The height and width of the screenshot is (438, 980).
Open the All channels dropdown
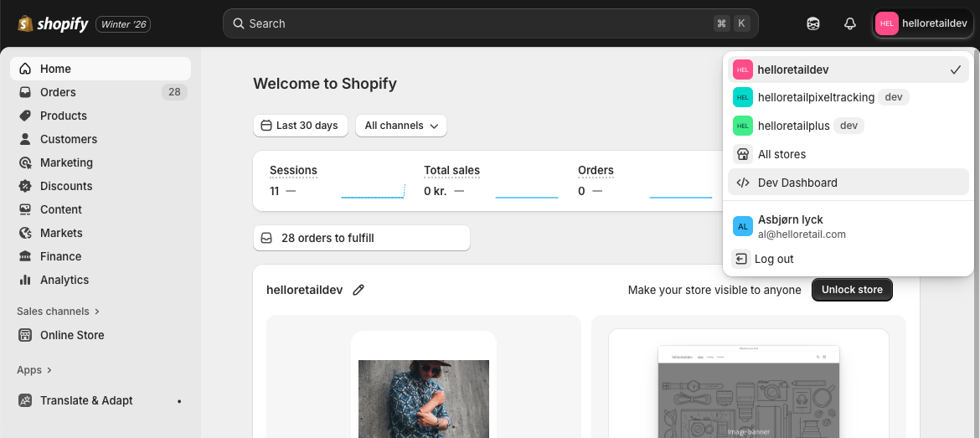400,126
